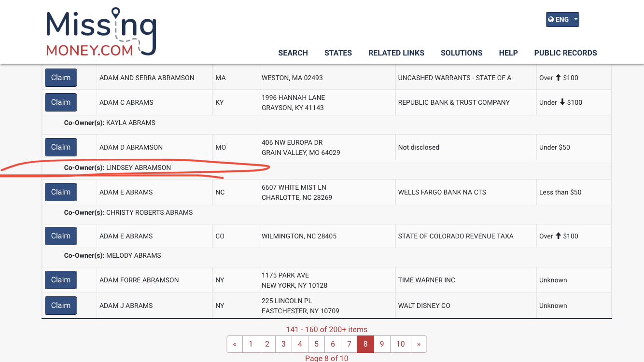Go to results page 10
The image size is (644, 362).
click(x=400, y=344)
